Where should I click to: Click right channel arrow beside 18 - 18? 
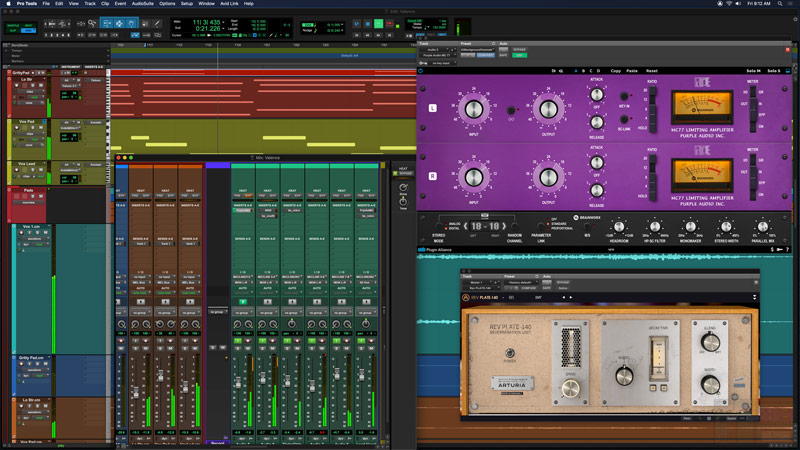(x=504, y=226)
